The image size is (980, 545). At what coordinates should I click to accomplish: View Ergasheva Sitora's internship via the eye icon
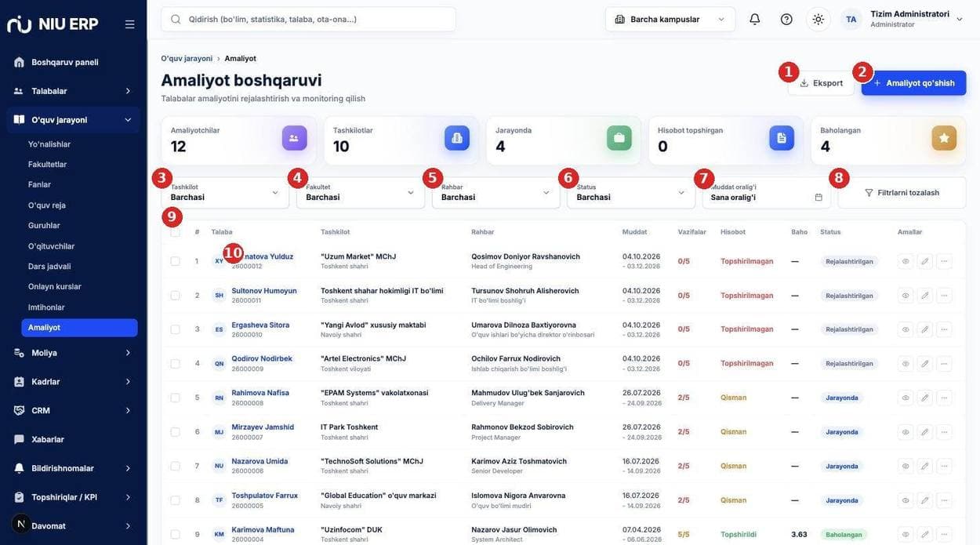click(x=906, y=329)
